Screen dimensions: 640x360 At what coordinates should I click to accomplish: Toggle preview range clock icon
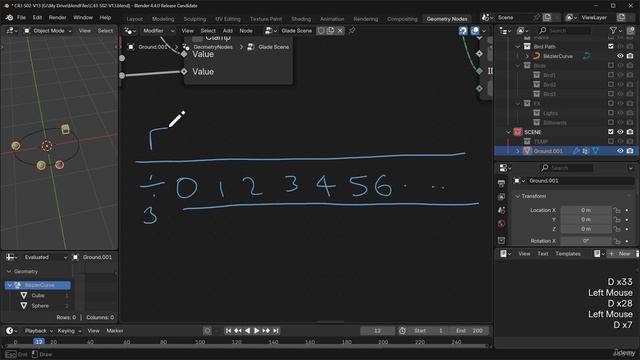pyautogui.click(x=402, y=331)
